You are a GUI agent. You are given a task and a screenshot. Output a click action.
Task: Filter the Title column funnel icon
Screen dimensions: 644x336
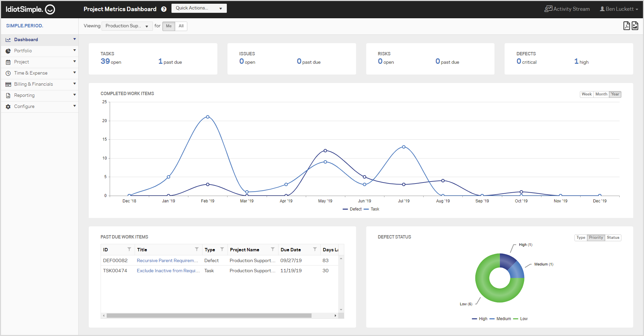pos(197,249)
